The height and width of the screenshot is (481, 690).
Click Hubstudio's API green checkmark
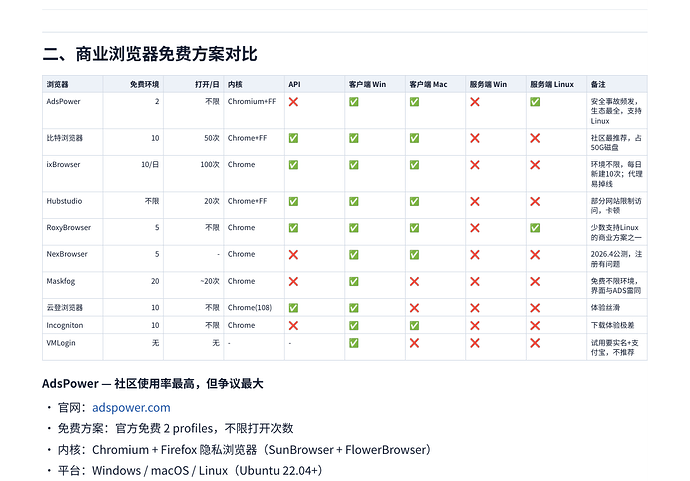(x=293, y=201)
